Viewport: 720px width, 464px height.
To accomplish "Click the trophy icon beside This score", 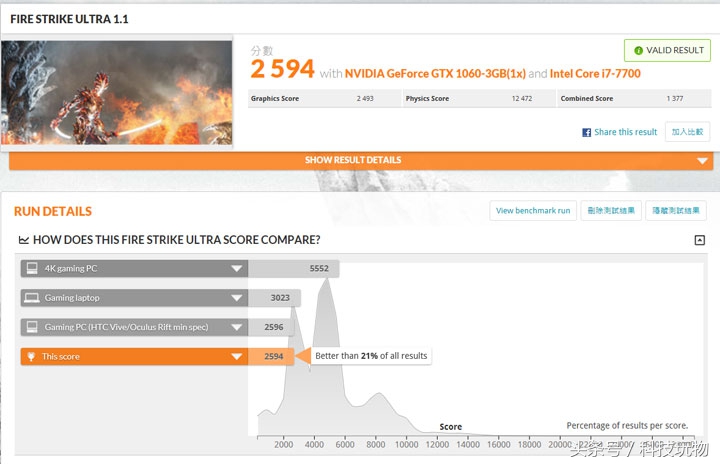I will click(32, 356).
